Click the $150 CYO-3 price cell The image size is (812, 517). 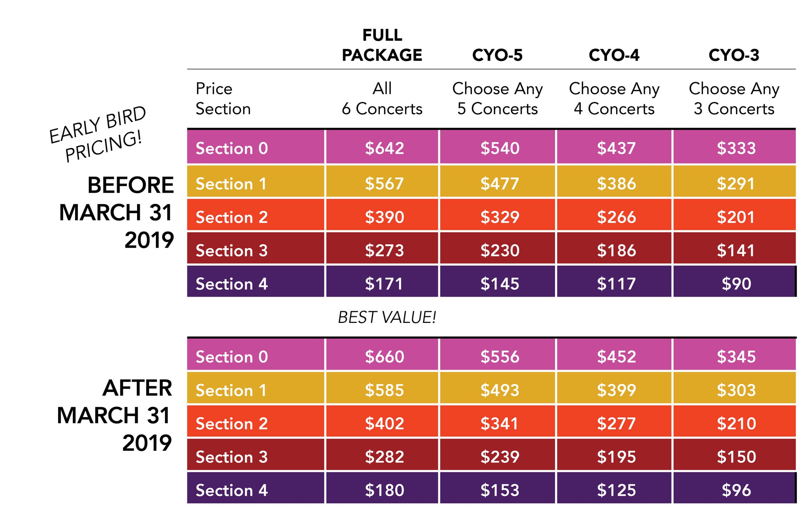tap(736, 457)
